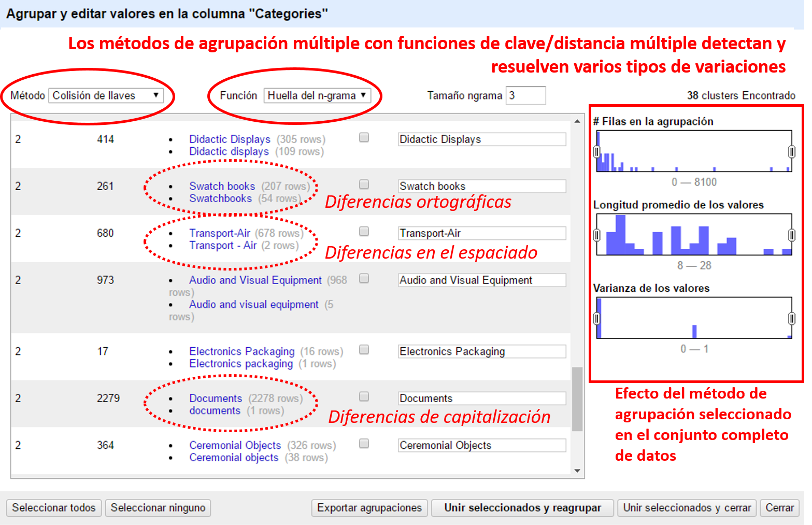This screenshot has width=812, height=525.
Task: Open the Método dropdown
Action: pyautogui.click(x=106, y=95)
